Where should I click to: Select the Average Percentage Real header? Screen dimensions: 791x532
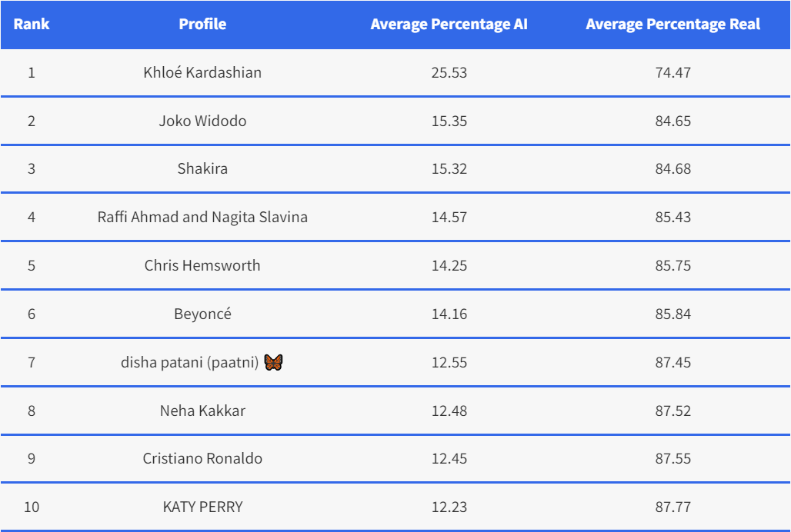coord(673,24)
